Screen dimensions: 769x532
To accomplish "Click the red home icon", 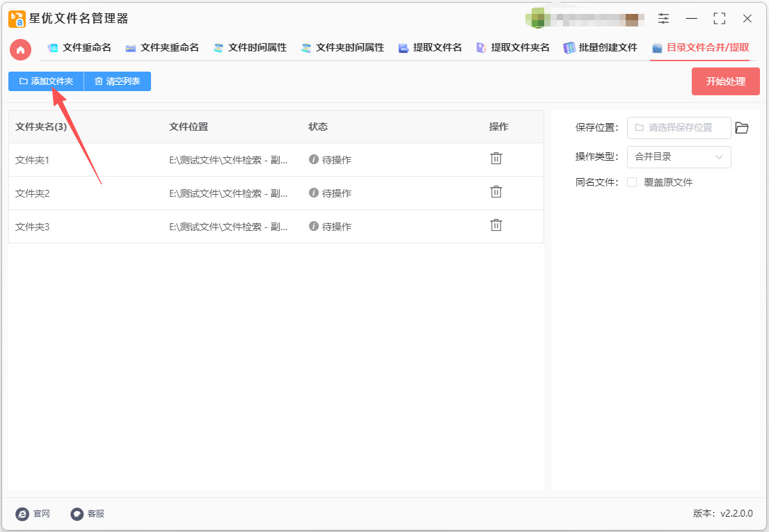I will point(20,49).
